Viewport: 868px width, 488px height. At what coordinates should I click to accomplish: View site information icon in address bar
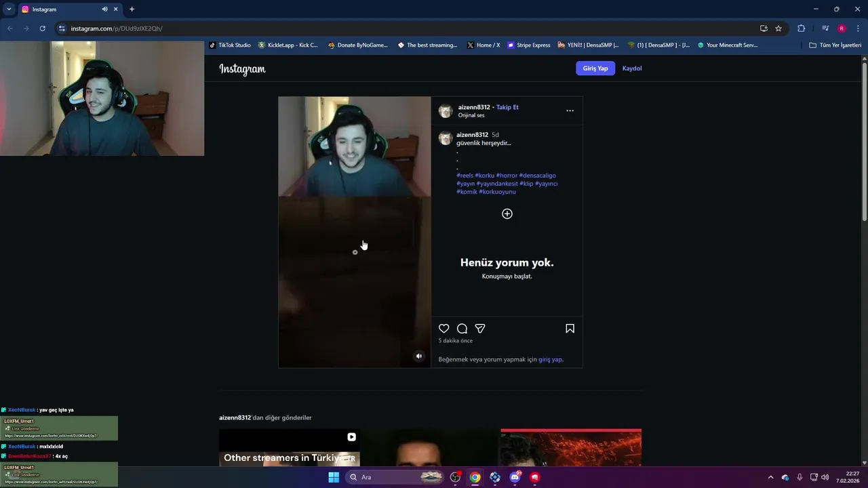pyautogui.click(x=62, y=28)
